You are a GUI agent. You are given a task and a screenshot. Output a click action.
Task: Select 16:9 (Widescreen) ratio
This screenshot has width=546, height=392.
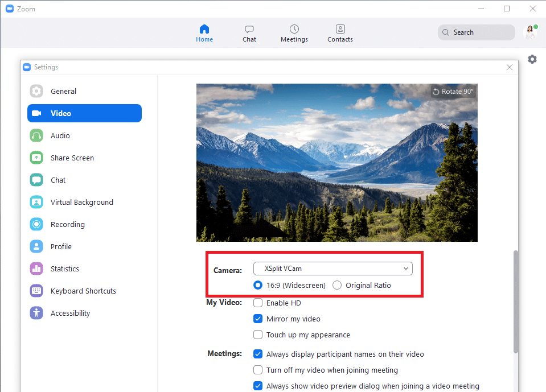click(x=258, y=285)
